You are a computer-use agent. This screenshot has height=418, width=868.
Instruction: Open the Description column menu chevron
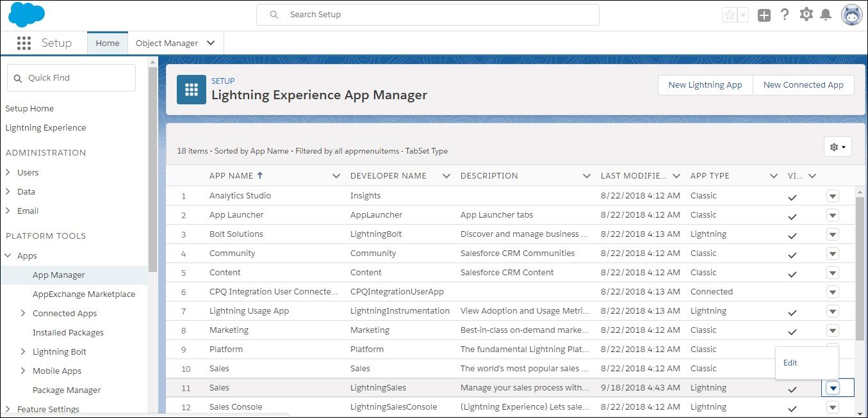point(586,176)
